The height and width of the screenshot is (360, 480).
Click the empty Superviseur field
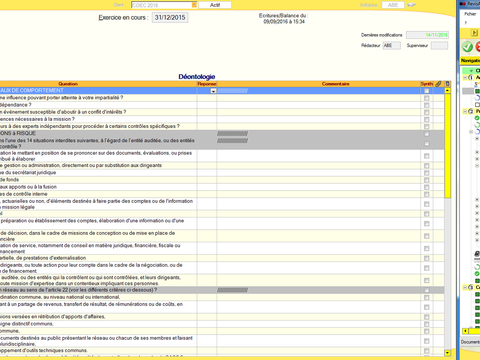point(439,46)
